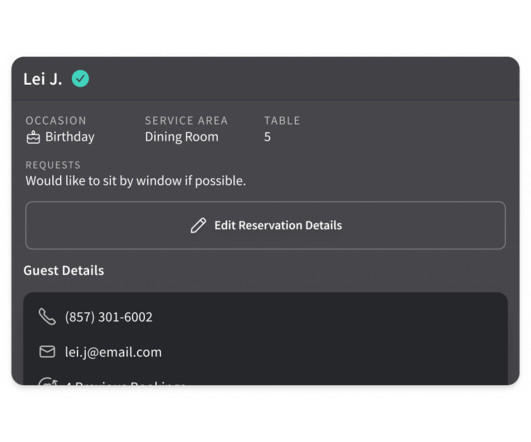Image resolution: width=531 pixels, height=442 pixels.
Task: Click the email envelope icon
Action: click(x=47, y=352)
